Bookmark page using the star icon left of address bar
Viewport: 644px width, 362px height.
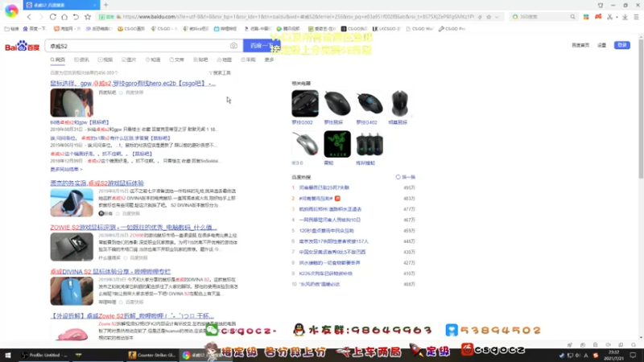click(x=88, y=17)
